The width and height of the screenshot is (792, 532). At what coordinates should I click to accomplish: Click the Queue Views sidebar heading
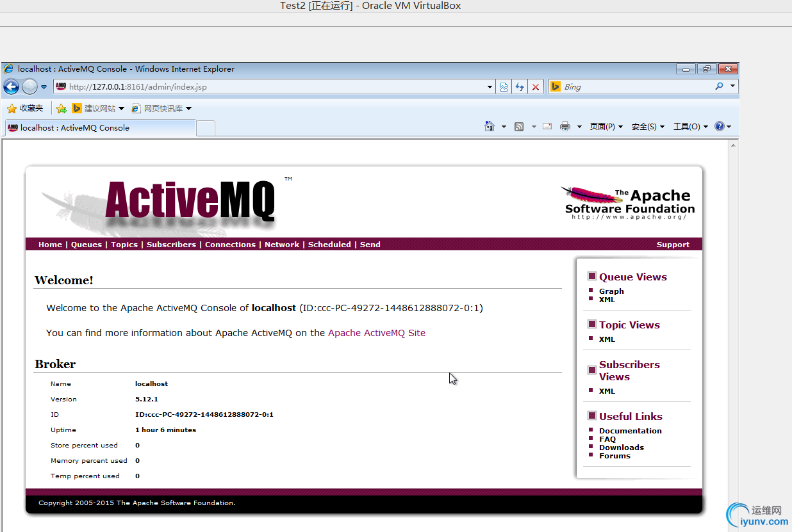pyautogui.click(x=633, y=277)
